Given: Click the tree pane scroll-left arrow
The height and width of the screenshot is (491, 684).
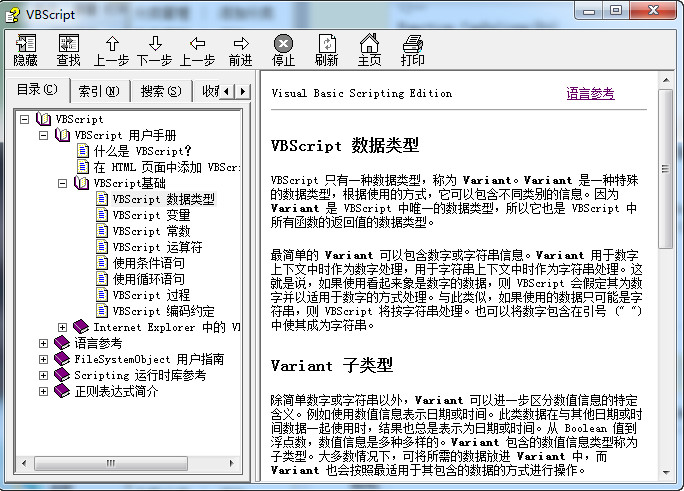Looking at the screenshot, I should pyautogui.click(x=24, y=463).
